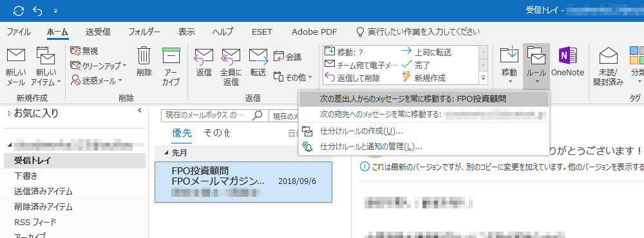Open the 迷惑メール dropdown
The width and height of the screenshot is (644, 238).
pos(96,80)
